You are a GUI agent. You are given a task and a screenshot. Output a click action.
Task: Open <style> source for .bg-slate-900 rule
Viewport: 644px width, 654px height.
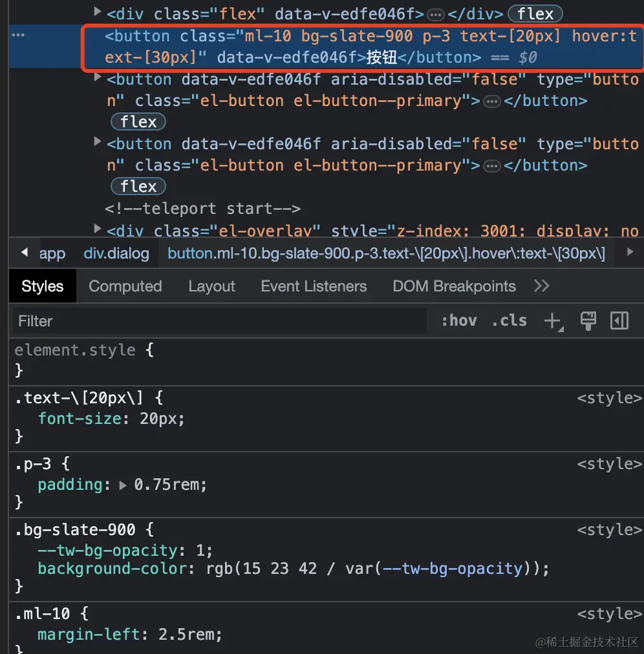point(609,530)
